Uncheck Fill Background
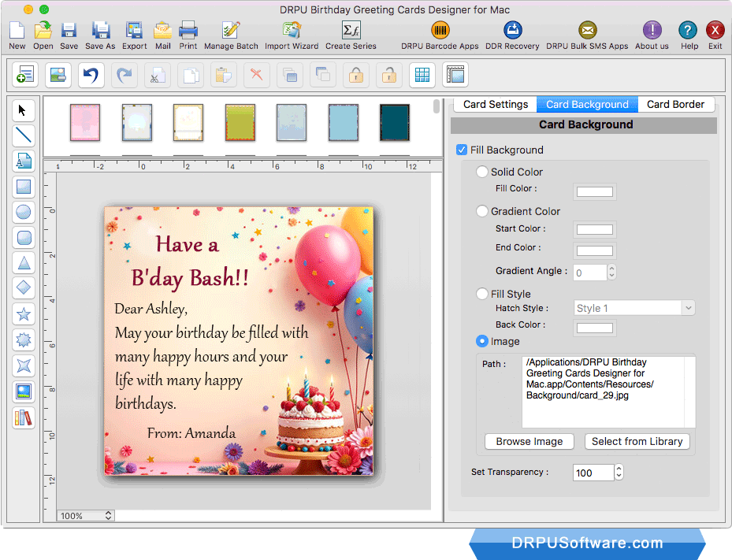This screenshot has height=560, width=732. click(461, 150)
